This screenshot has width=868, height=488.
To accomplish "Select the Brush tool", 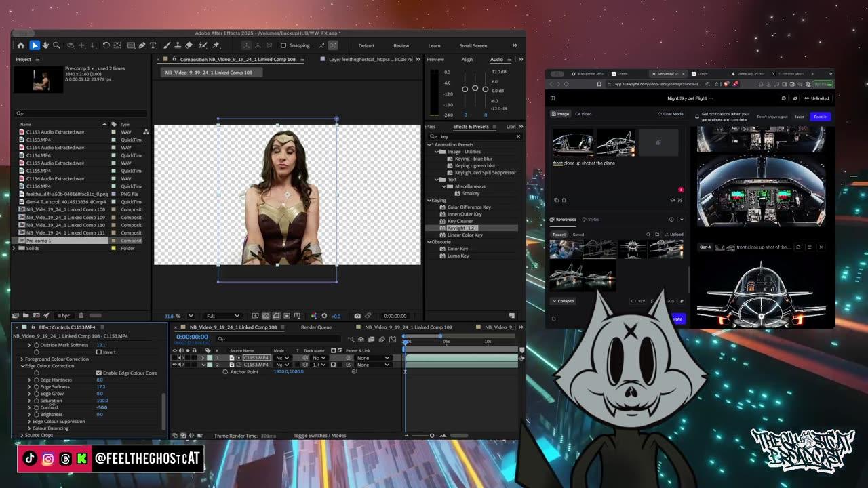I will (167, 45).
